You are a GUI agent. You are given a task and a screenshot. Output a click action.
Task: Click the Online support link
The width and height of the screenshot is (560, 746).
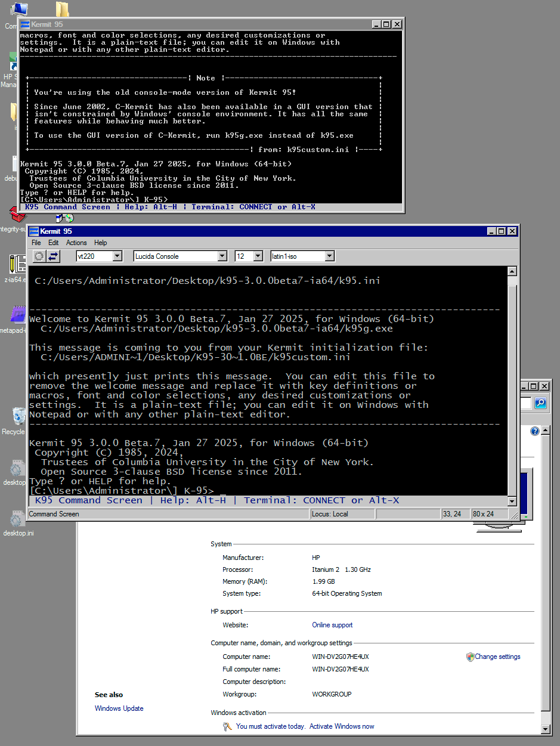point(332,625)
